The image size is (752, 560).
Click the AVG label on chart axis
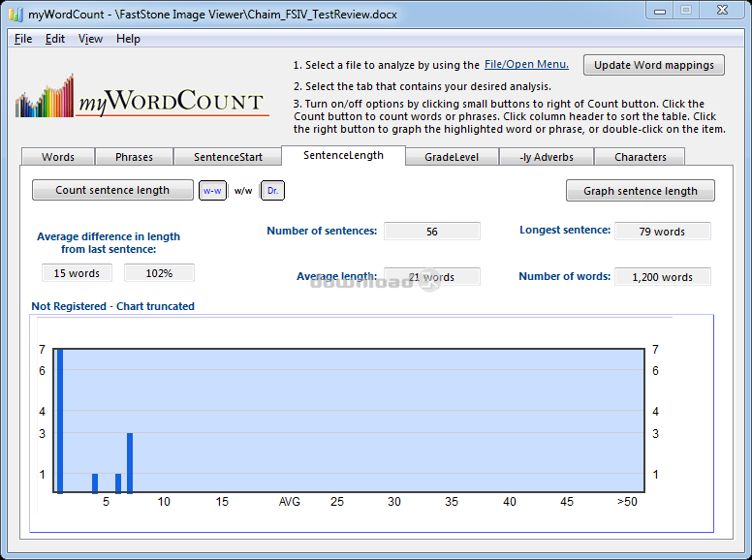(289, 502)
